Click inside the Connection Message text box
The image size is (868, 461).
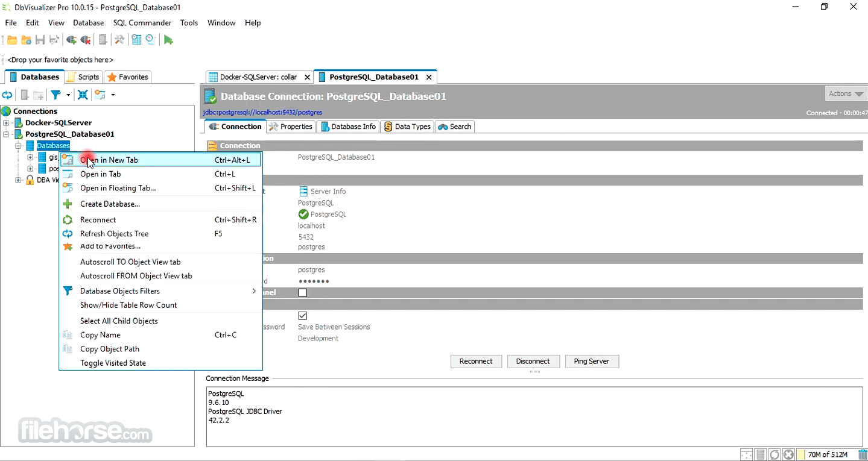tap(534, 416)
